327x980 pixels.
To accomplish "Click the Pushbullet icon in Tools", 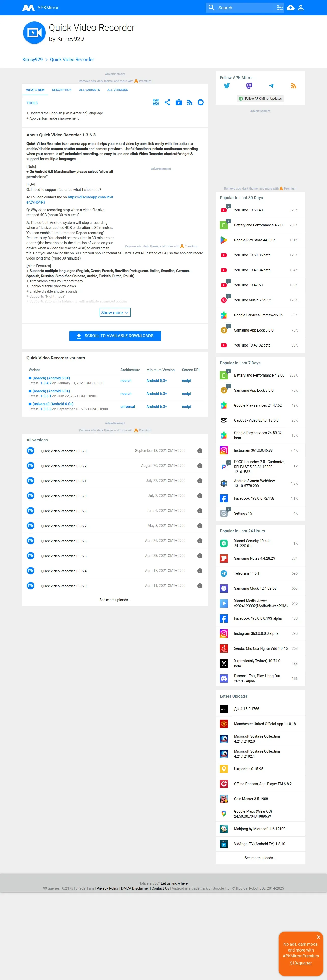I will point(201,102).
